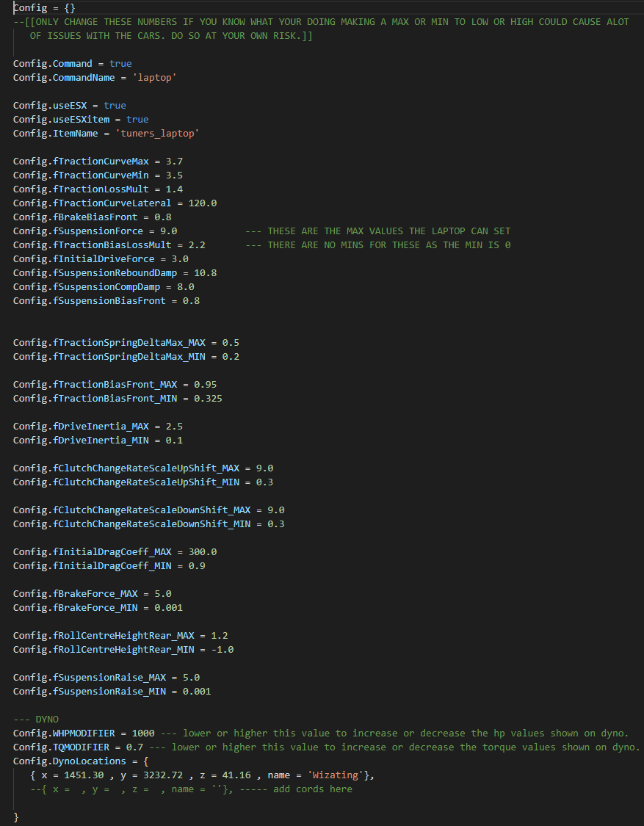Viewport: 644px width, 826px height.
Task: Click the fTractionSpringDeltaMax_MAX value 0.5
Action: pyautogui.click(x=231, y=342)
